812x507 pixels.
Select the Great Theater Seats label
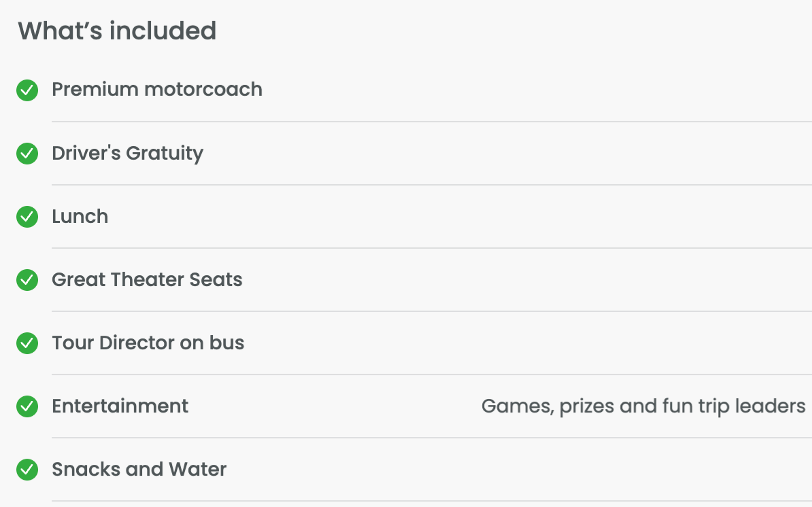pos(147,280)
